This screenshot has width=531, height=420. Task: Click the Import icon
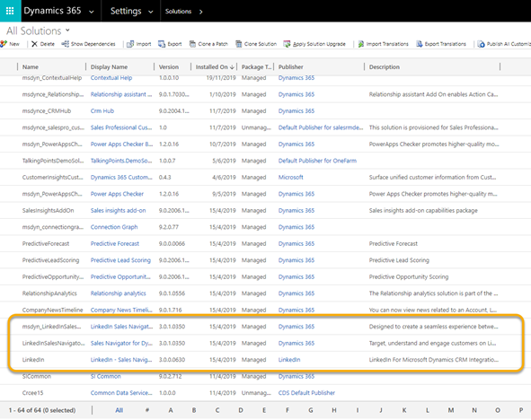130,44
